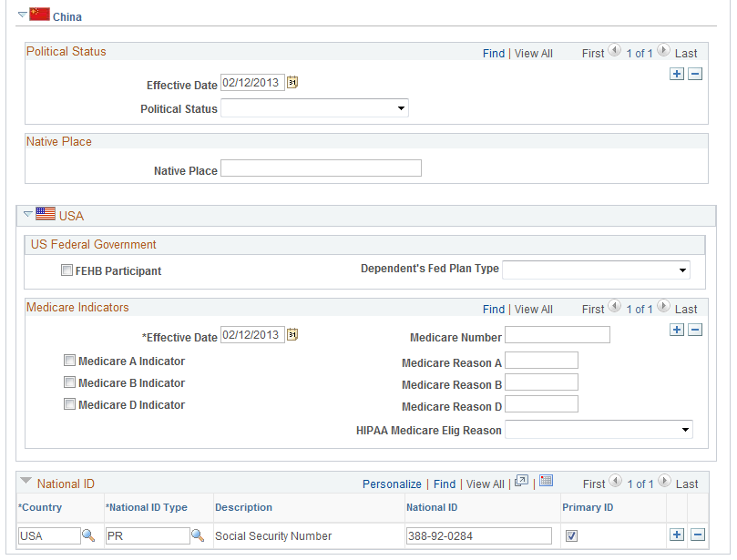Download National ID grid to spreadsheet
This screenshot has width=737, height=560.
pyautogui.click(x=546, y=481)
